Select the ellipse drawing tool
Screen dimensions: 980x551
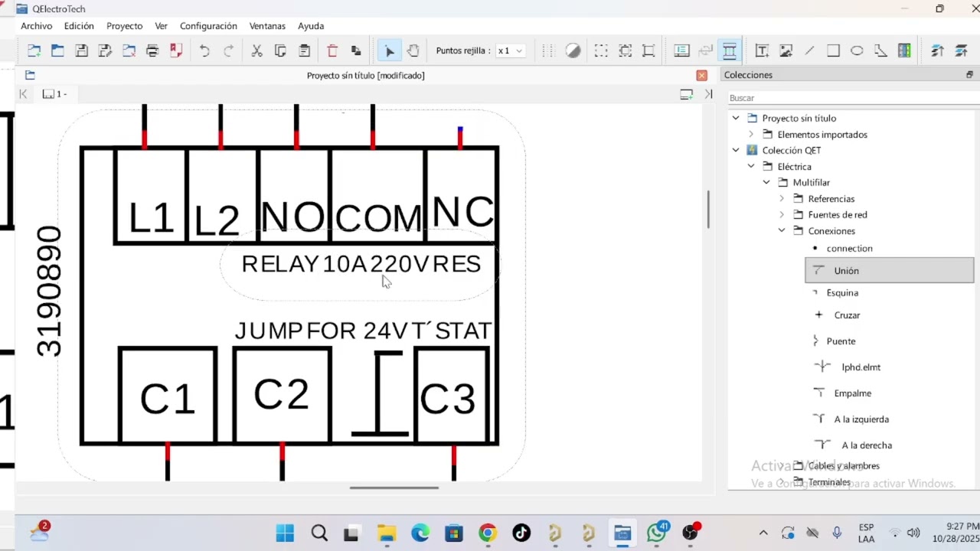[857, 51]
